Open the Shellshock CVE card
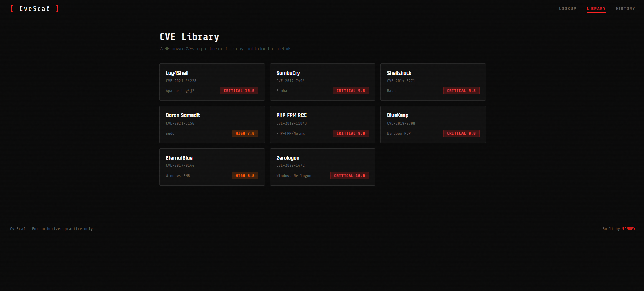The height and width of the screenshot is (291, 644). [x=433, y=82]
